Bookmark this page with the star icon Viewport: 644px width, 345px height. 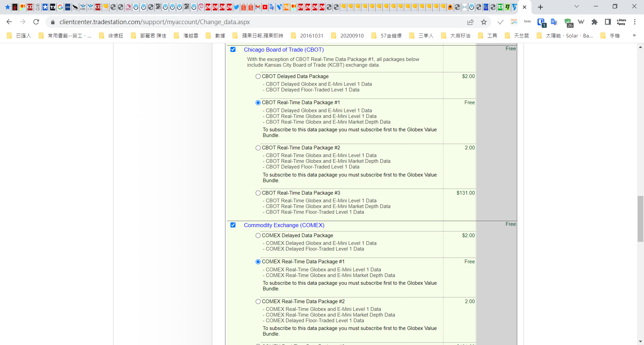click(x=484, y=22)
